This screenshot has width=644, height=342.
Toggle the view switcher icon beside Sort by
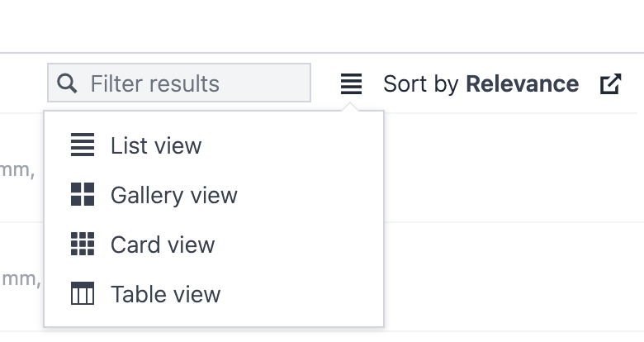(x=351, y=83)
